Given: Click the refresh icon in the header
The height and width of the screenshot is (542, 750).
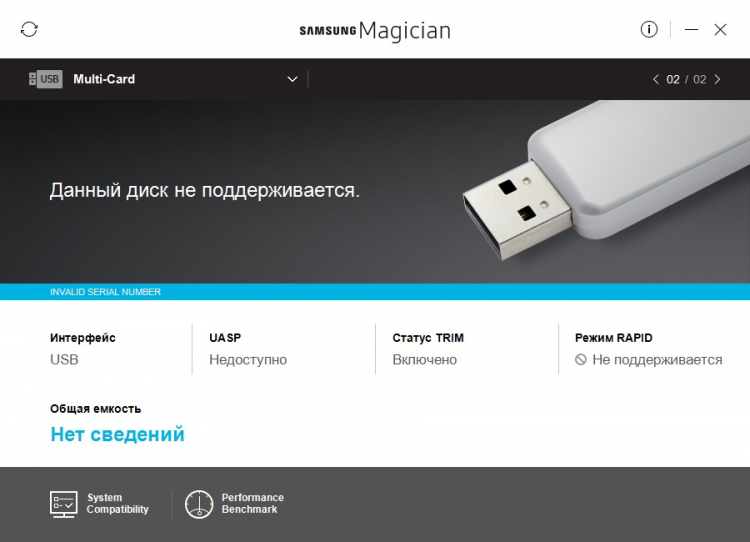Looking at the screenshot, I should [29, 30].
